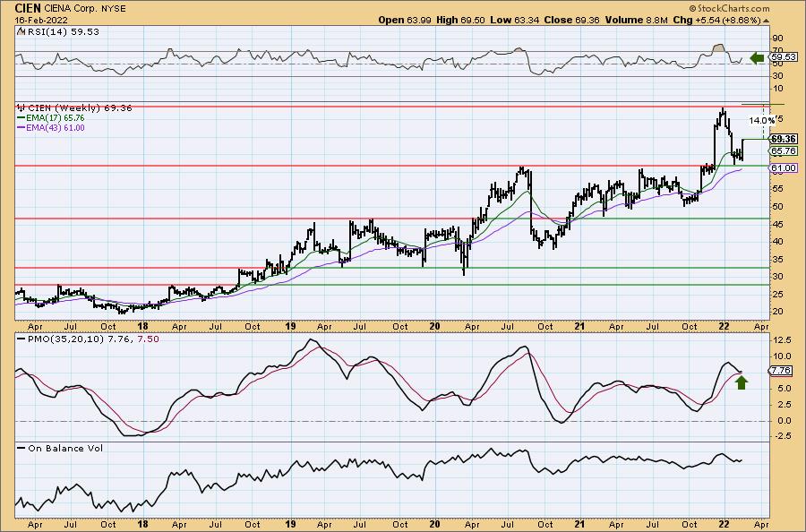Click the EMA(43) 61.00 legend text
The width and height of the screenshot is (806, 532).
56,127
